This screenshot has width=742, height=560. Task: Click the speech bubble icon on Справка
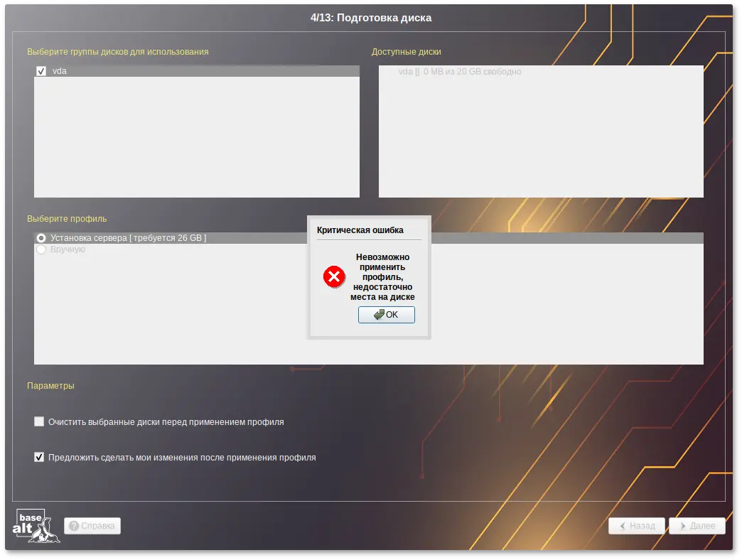tap(74, 527)
